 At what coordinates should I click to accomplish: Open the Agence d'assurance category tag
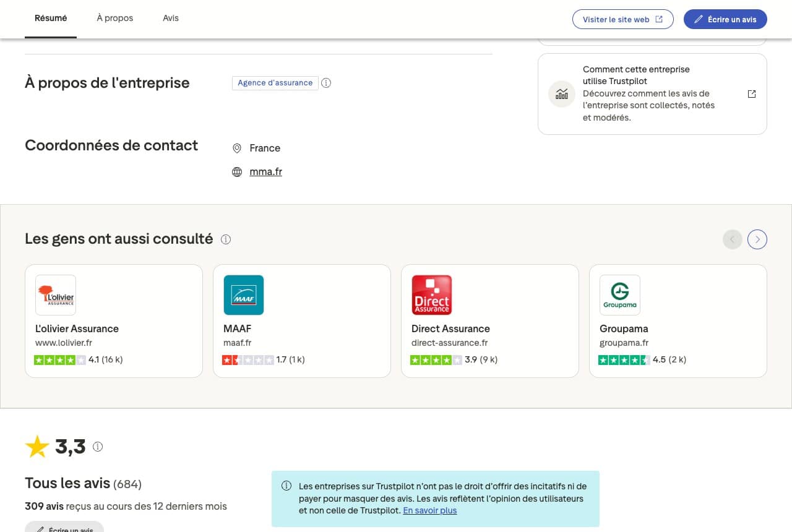(x=275, y=83)
